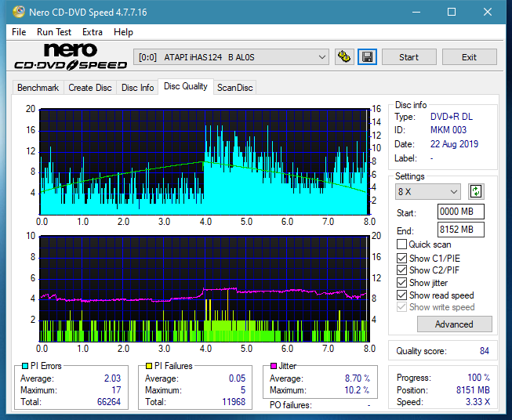Enable the Quick scan checkbox
512x420 pixels.
pos(401,244)
